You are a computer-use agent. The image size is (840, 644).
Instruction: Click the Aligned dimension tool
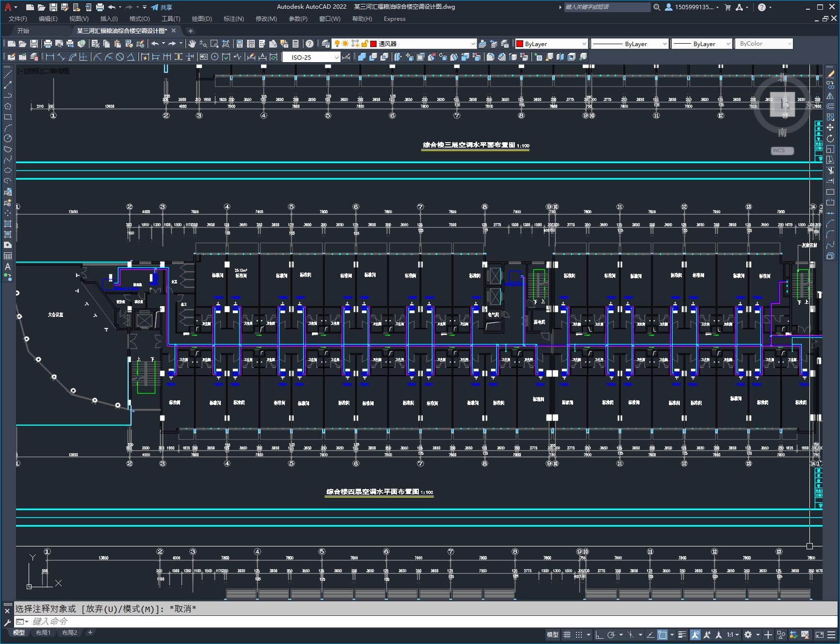click(61, 57)
